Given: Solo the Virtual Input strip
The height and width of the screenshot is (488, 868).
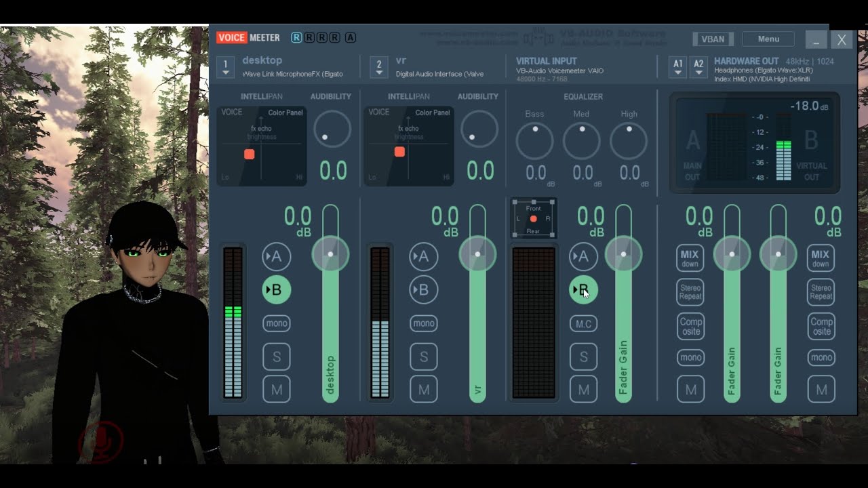Looking at the screenshot, I should point(583,357).
